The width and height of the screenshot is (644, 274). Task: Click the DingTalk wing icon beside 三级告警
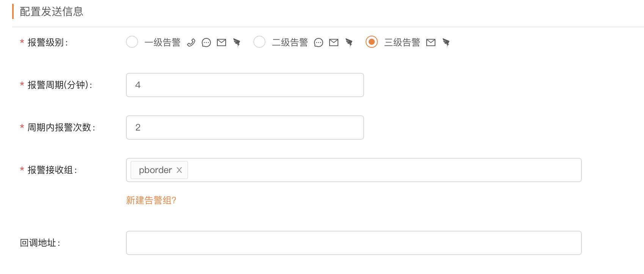coord(446,43)
